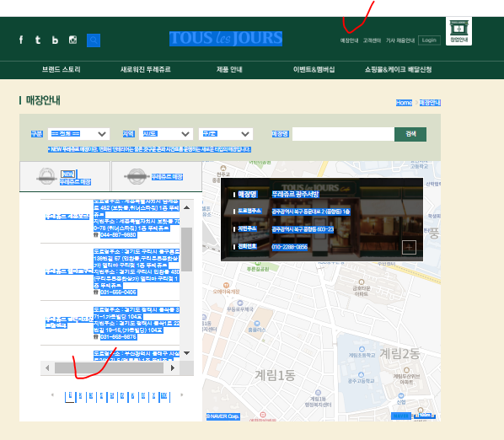Image resolution: width=504 pixels, height=440 pixels.
Task: Click the 기사 채용안내 header link
Action: pyautogui.click(x=400, y=40)
